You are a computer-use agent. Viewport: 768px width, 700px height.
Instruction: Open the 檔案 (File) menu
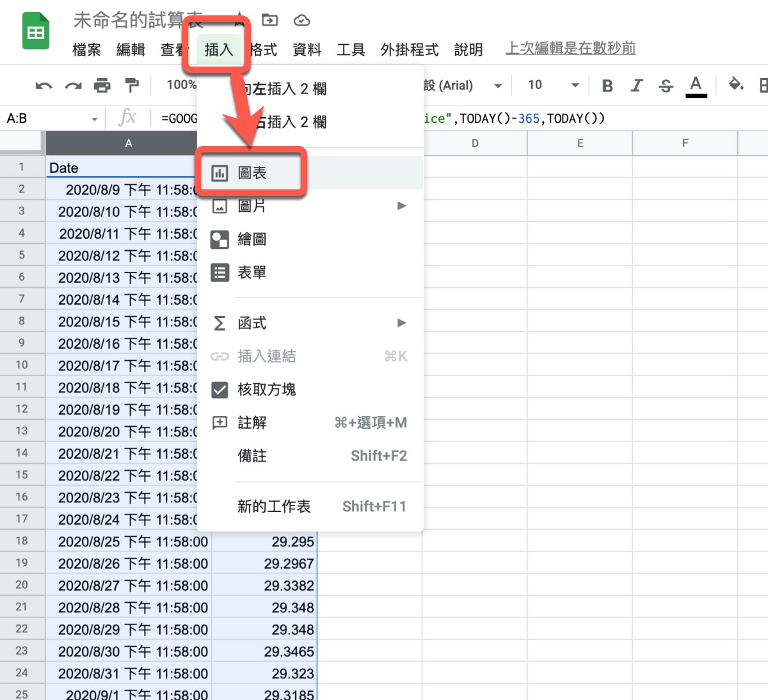point(86,49)
